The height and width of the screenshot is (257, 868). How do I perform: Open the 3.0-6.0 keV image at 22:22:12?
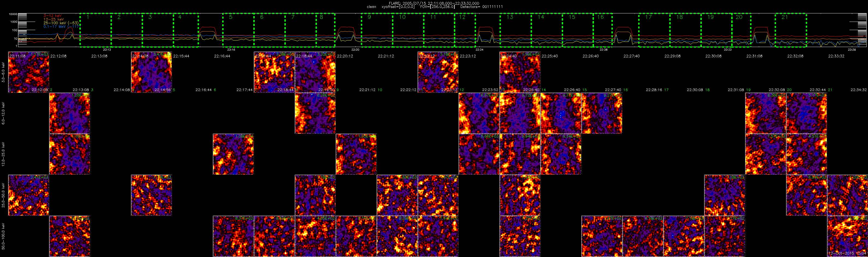tap(438, 72)
